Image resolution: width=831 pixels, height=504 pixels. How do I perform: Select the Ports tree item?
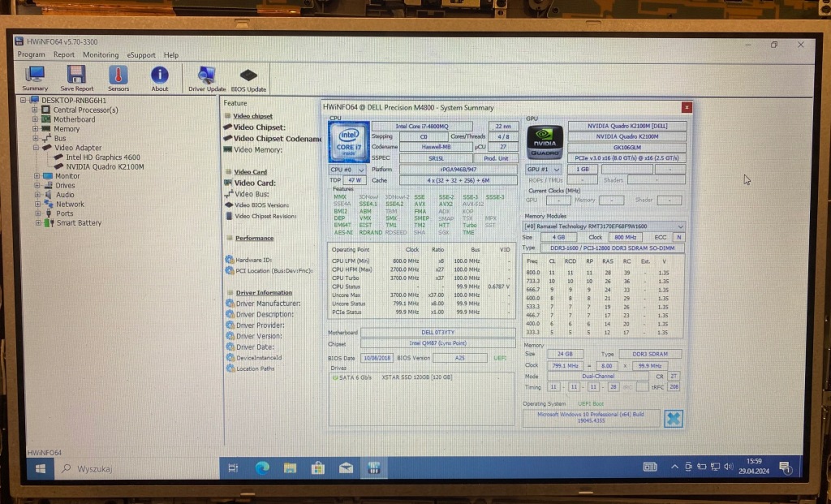pos(65,213)
